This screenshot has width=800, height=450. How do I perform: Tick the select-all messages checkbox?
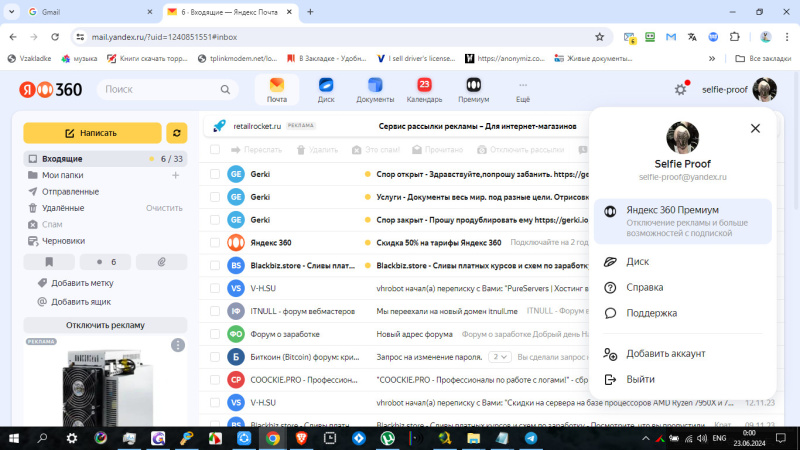coord(215,149)
